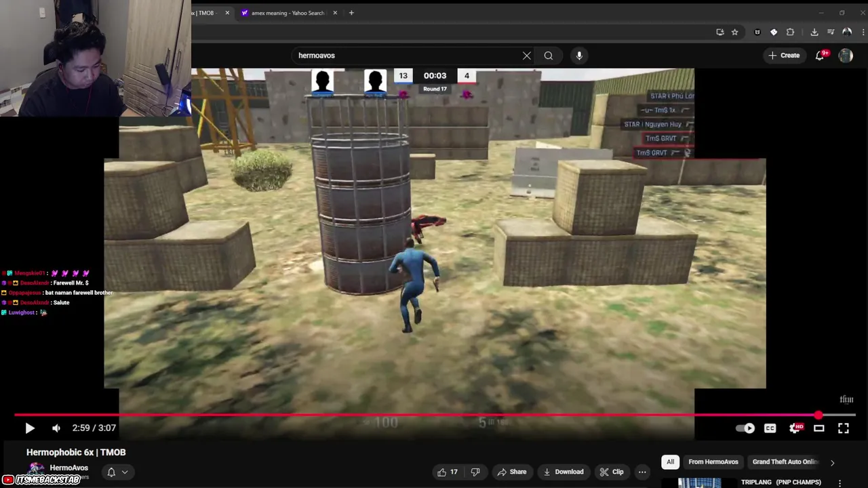Mute the video volume speaker icon

[x=56, y=428]
